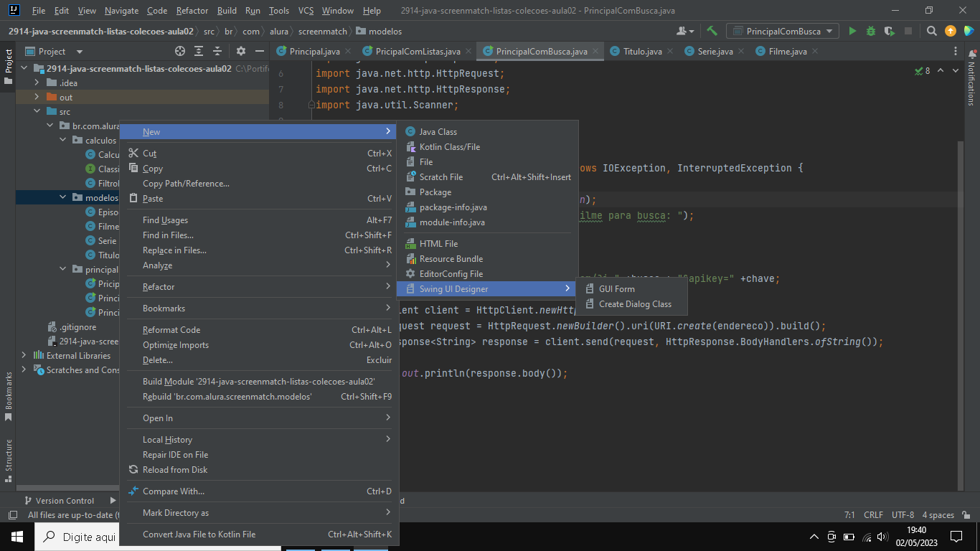Collapse the root project folder node
Image resolution: width=980 pixels, height=551 pixels.
click(25, 69)
